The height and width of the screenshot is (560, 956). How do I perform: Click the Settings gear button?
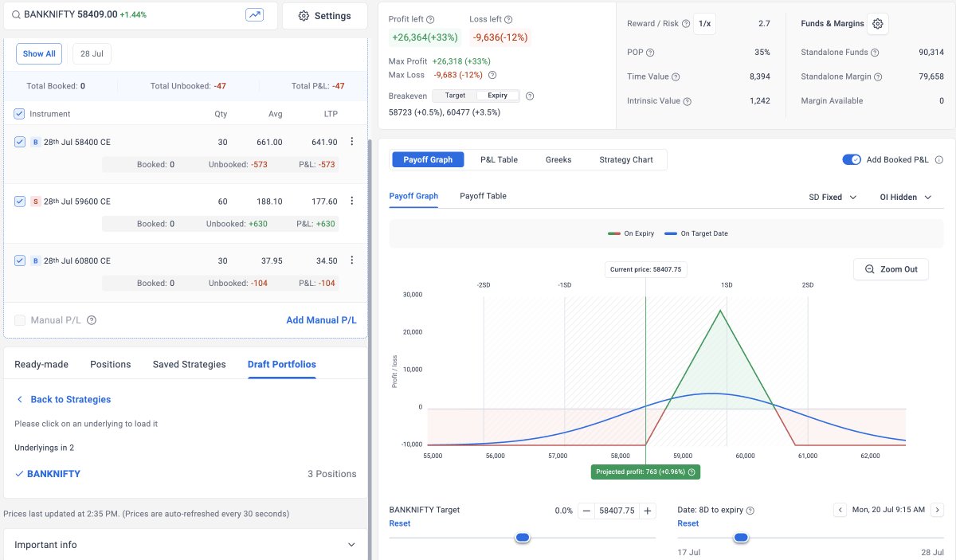(x=324, y=16)
